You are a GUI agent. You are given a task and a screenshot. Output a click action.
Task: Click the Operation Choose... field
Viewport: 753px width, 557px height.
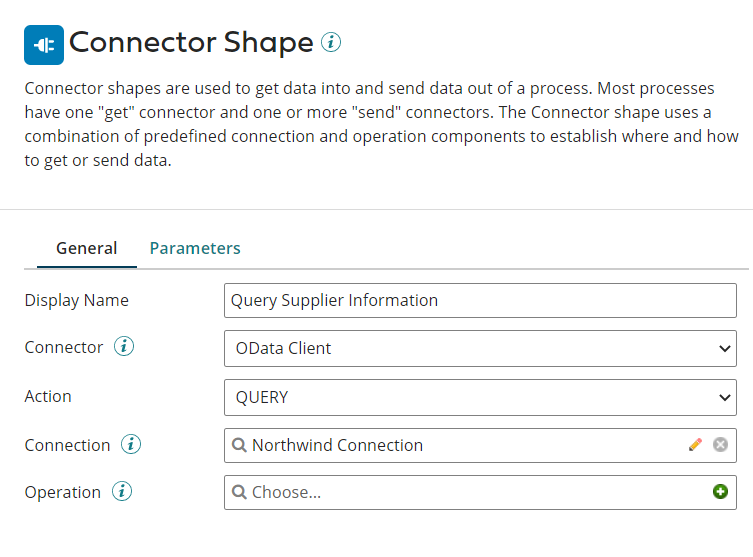coord(470,492)
